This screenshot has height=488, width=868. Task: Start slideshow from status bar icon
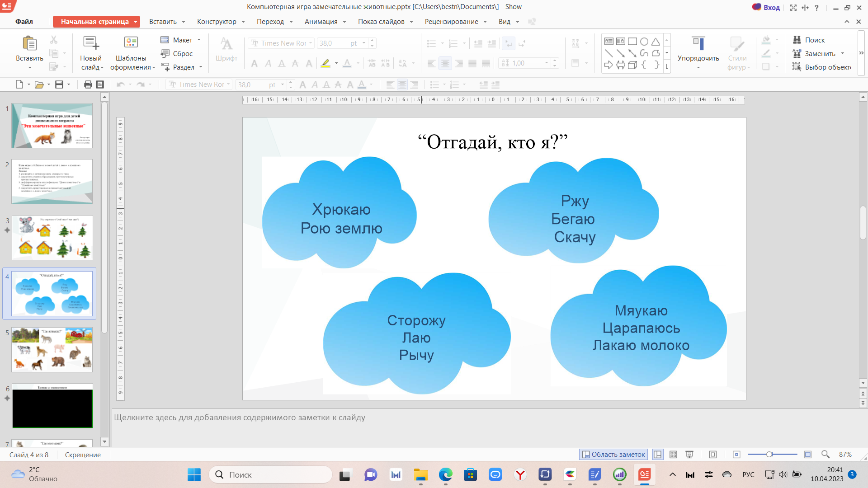pos(689,455)
